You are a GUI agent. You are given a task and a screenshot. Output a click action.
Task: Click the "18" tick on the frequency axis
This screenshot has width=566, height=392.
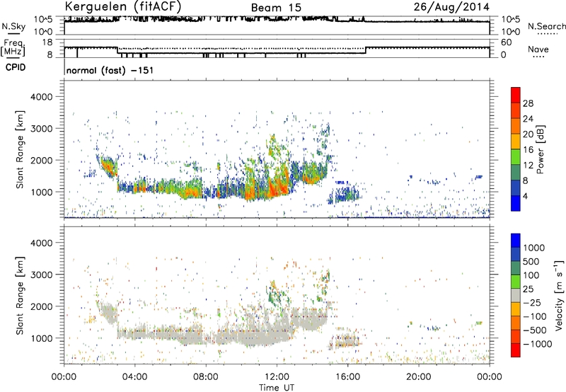[x=47, y=42]
